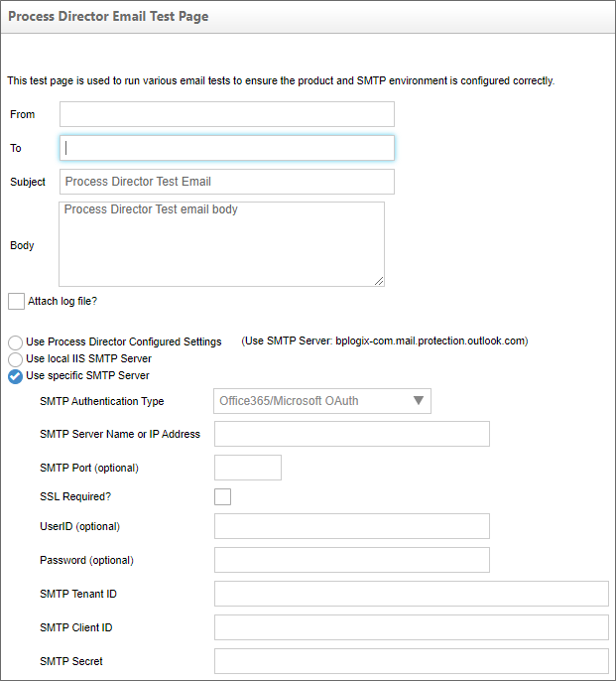Open the SMTP Authentication Type dropdown
Viewport: 616px width, 681px height.
[x=321, y=401]
